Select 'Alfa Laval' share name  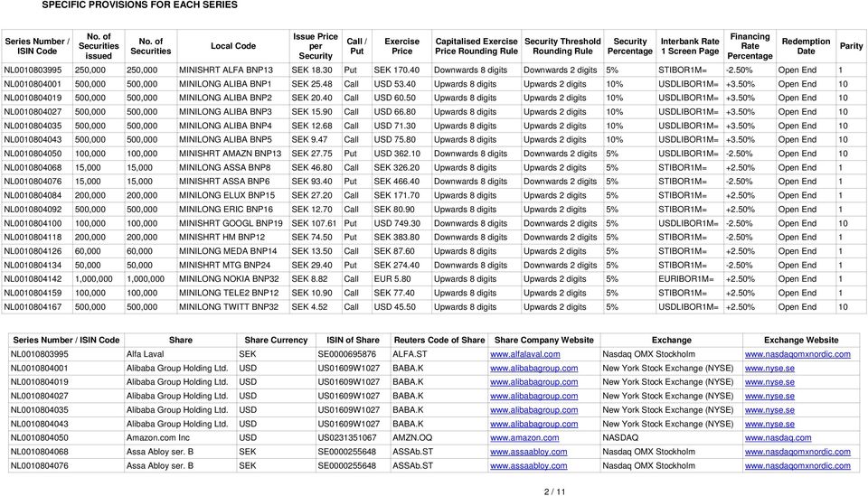(145, 354)
